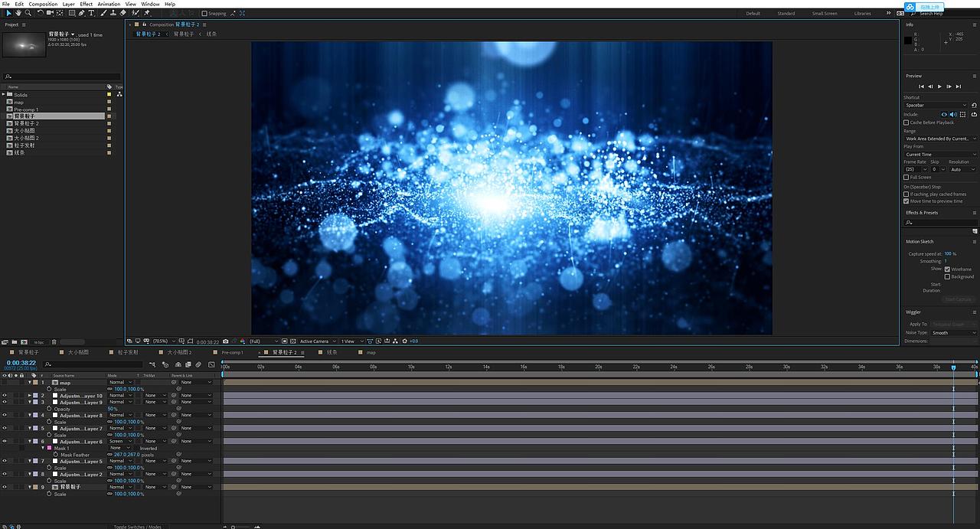Screen dimensions: 980x529
Task: Create a new folder in the Project panel
Action: (15, 341)
